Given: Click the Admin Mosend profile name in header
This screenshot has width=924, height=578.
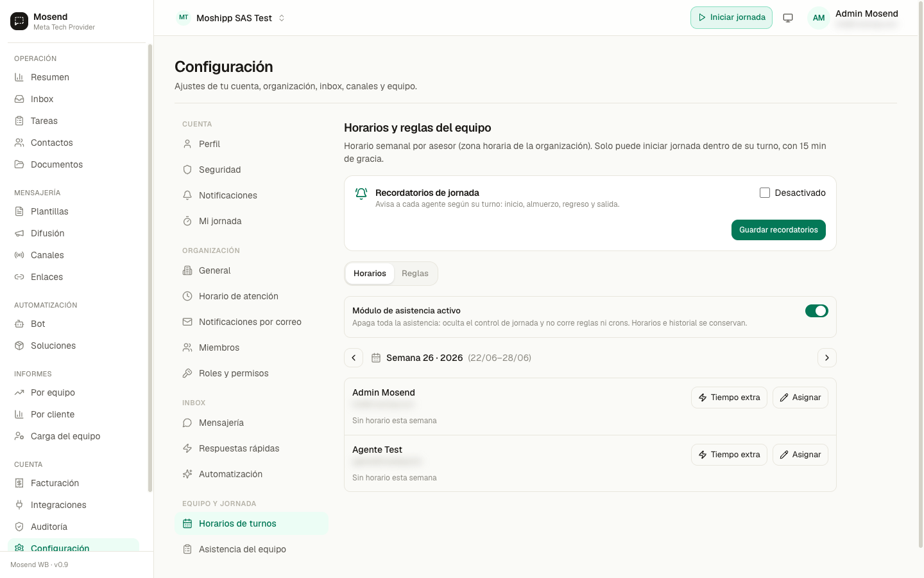Looking at the screenshot, I should [866, 13].
